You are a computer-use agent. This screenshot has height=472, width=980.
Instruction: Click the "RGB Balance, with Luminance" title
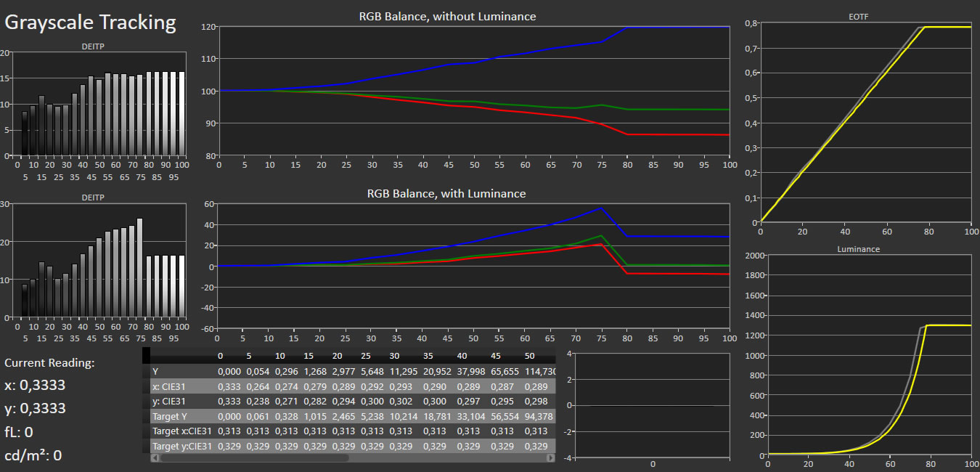[446, 194]
